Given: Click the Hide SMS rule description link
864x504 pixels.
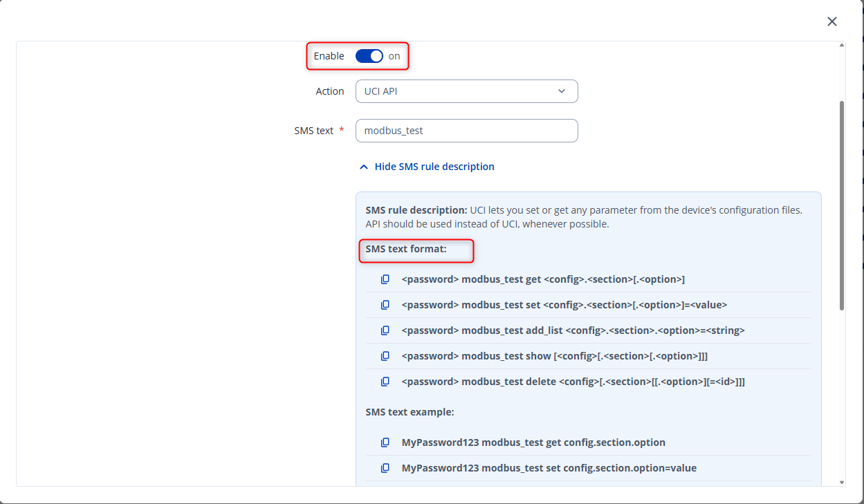Looking at the screenshot, I should [x=434, y=167].
